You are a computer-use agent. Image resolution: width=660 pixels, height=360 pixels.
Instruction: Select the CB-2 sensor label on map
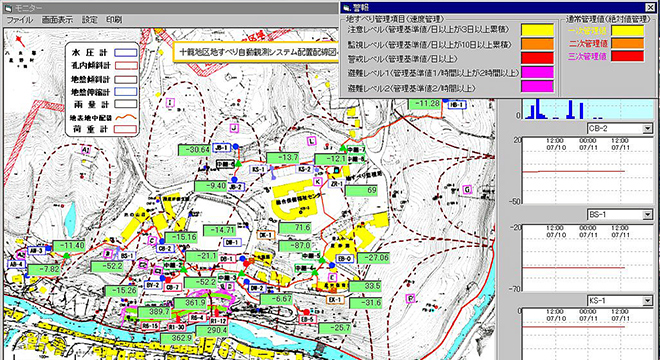(165, 248)
